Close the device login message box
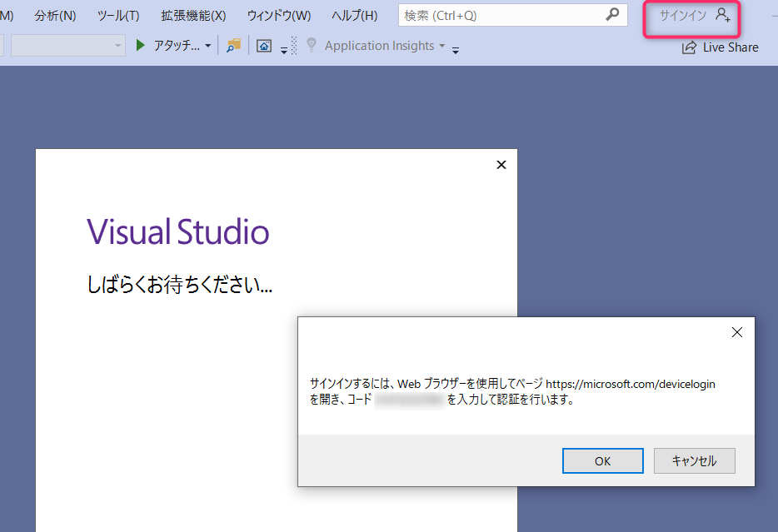Viewport: 778px width, 532px height. pos(737,332)
